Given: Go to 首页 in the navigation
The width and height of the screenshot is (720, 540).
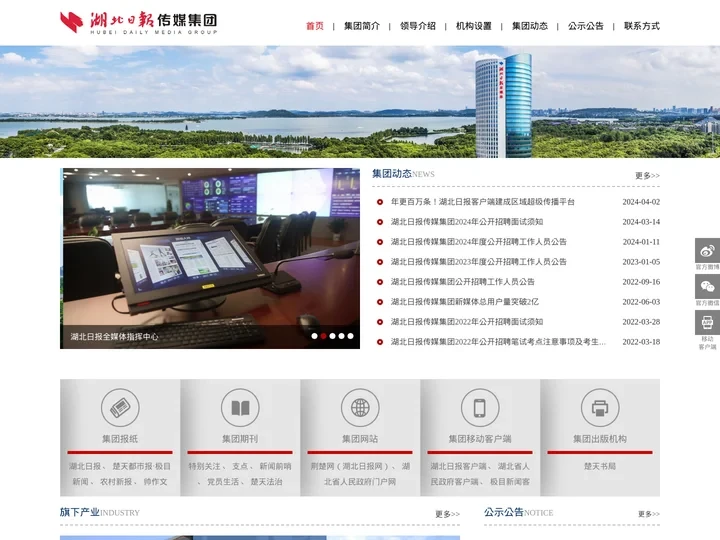Looking at the screenshot, I should tap(315, 26).
